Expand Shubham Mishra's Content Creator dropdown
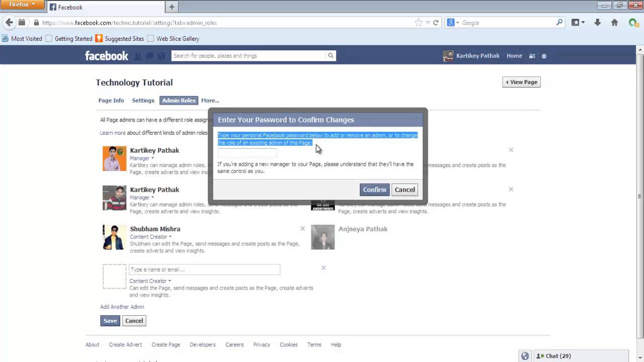 click(150, 237)
